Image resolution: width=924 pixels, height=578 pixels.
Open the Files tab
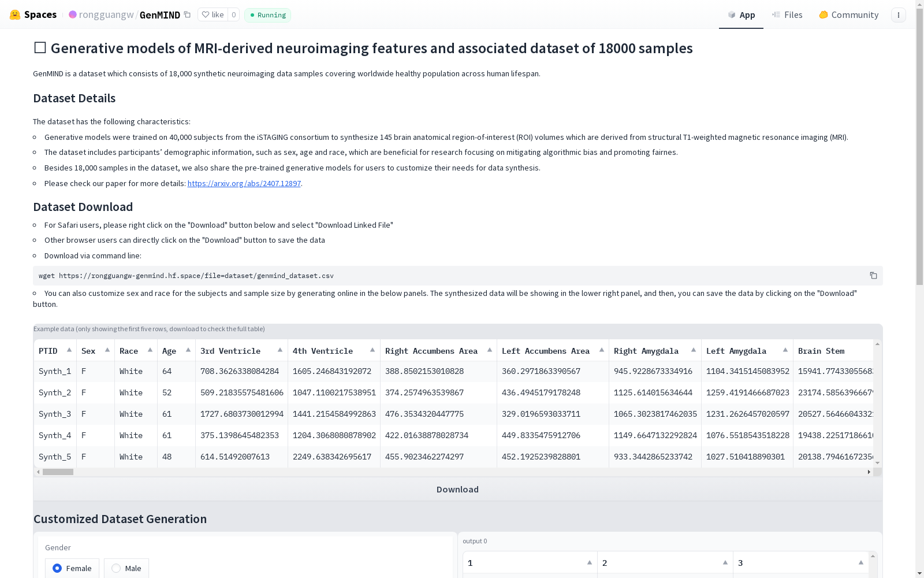point(787,15)
